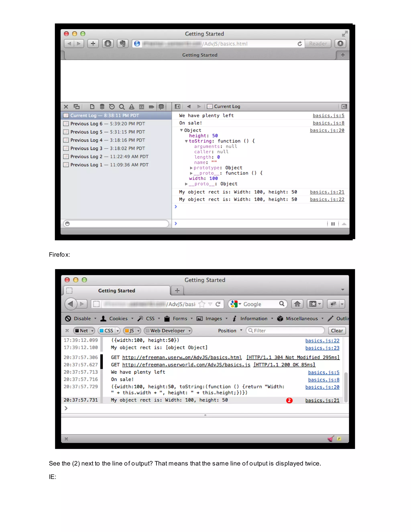Click Safari back navigation arrow
411x532 pixels.
(x=69, y=44)
